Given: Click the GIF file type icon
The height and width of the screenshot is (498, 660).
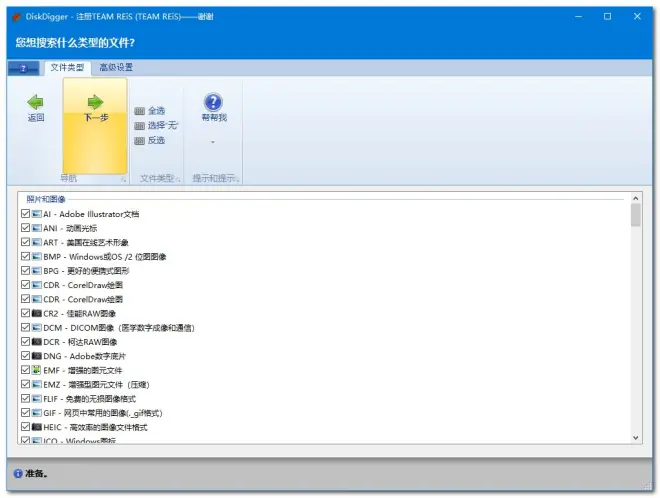Looking at the screenshot, I should pos(37,413).
